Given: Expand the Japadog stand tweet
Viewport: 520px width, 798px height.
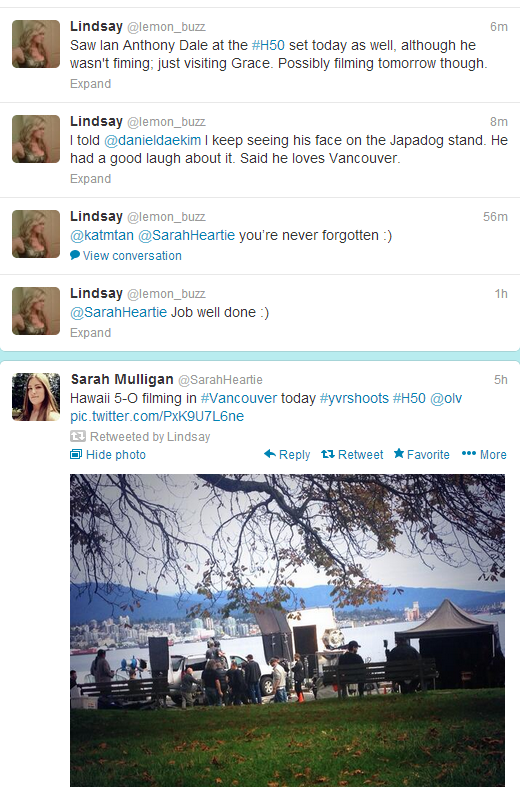Looking at the screenshot, I should pyautogui.click(x=91, y=179).
